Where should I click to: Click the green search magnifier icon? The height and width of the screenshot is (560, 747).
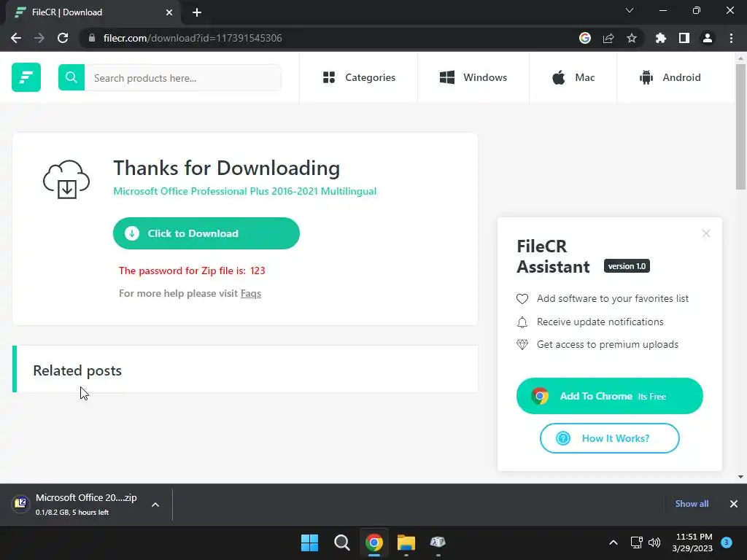pyautogui.click(x=71, y=77)
